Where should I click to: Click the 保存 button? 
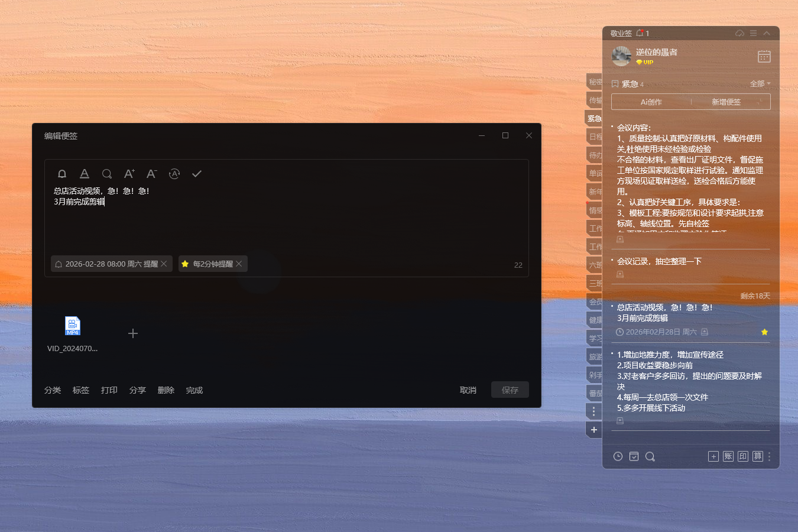click(x=510, y=390)
